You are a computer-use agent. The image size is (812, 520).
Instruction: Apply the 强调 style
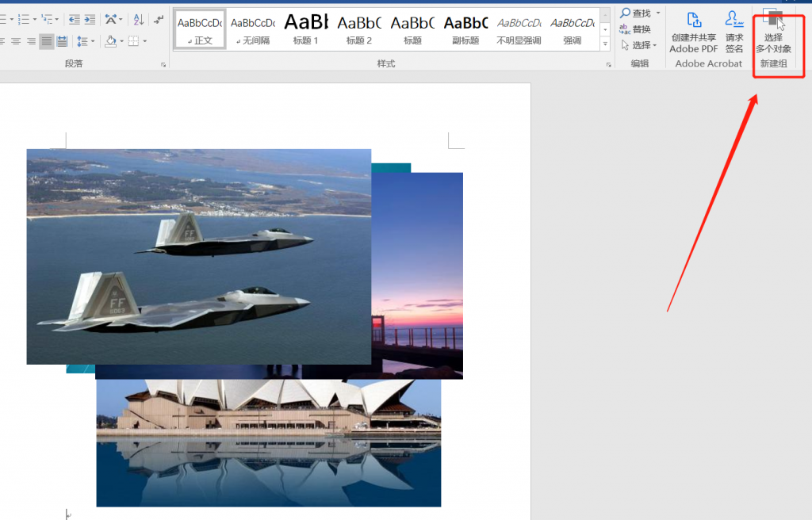pos(573,29)
